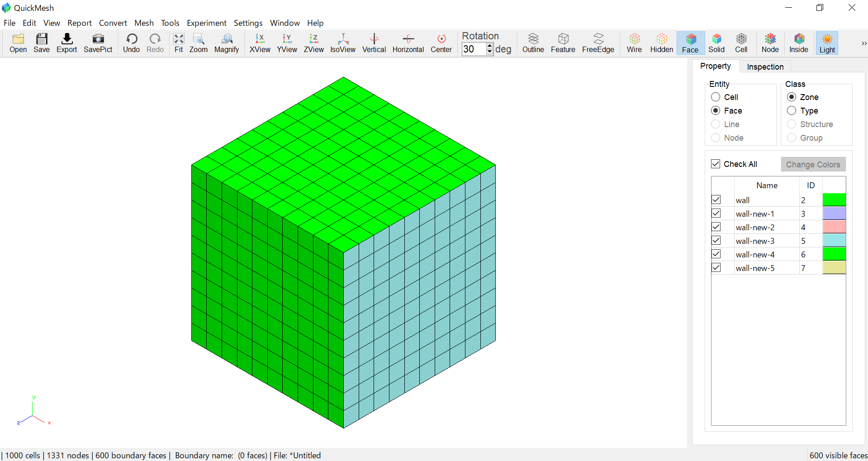Click the Redo toolbar icon
Screen dimensions: 868x461
[155, 43]
